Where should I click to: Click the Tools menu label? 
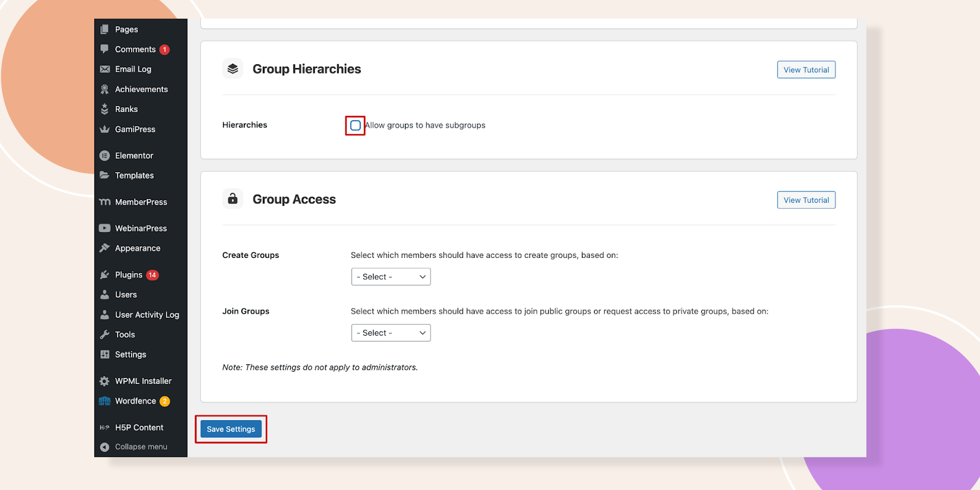125,334
